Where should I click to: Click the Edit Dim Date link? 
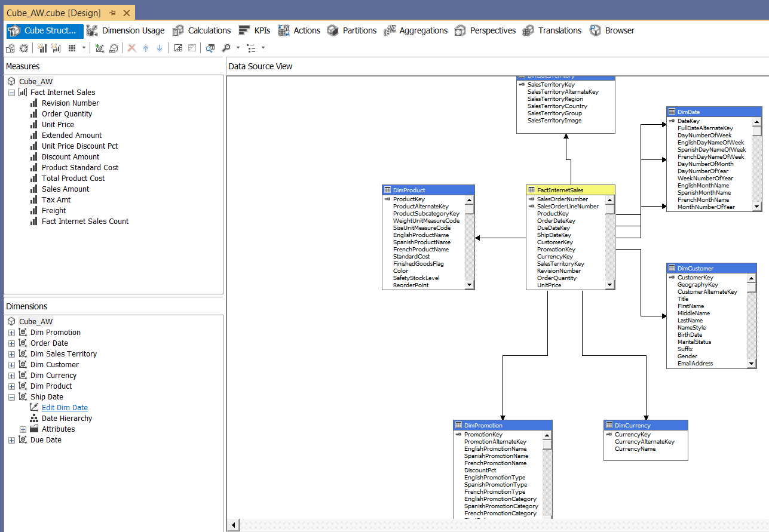pyautogui.click(x=64, y=407)
